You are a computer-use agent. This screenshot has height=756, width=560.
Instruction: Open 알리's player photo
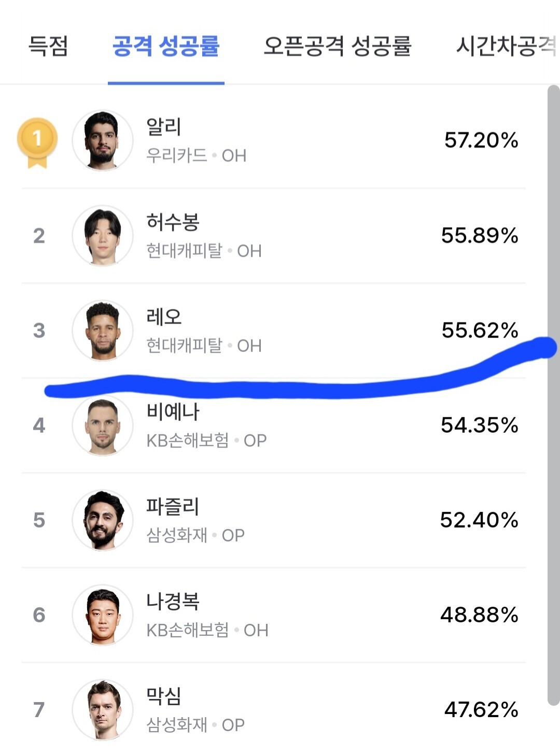pyautogui.click(x=103, y=140)
